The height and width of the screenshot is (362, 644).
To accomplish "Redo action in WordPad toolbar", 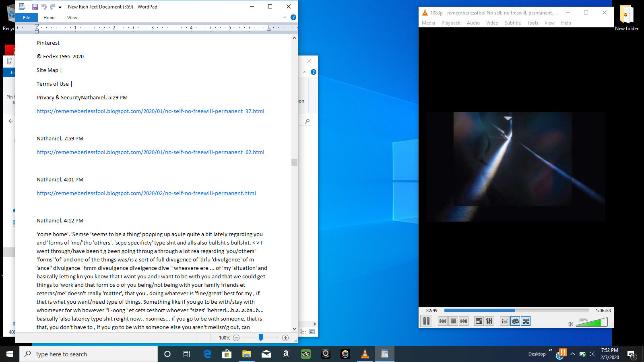I will [x=52, y=6].
